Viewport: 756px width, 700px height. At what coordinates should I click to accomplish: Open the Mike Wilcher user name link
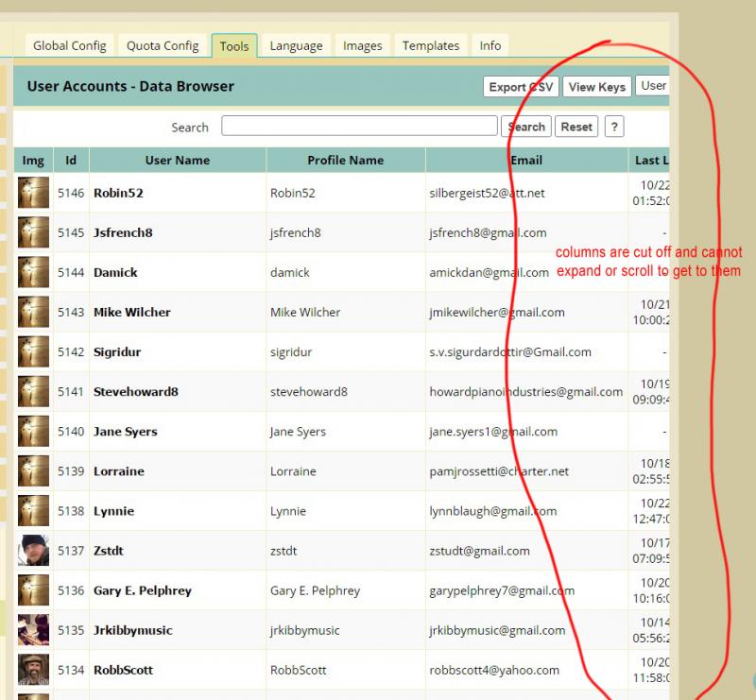(131, 313)
